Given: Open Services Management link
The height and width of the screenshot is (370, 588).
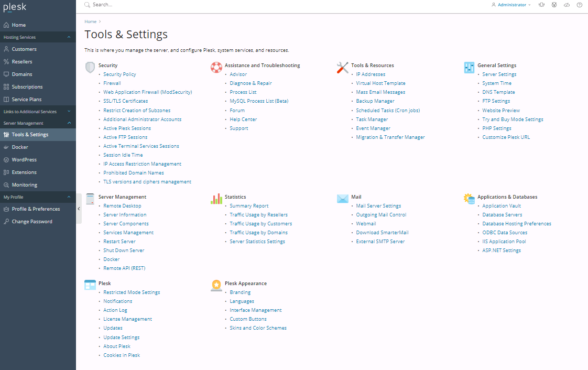Looking at the screenshot, I should (x=128, y=233).
